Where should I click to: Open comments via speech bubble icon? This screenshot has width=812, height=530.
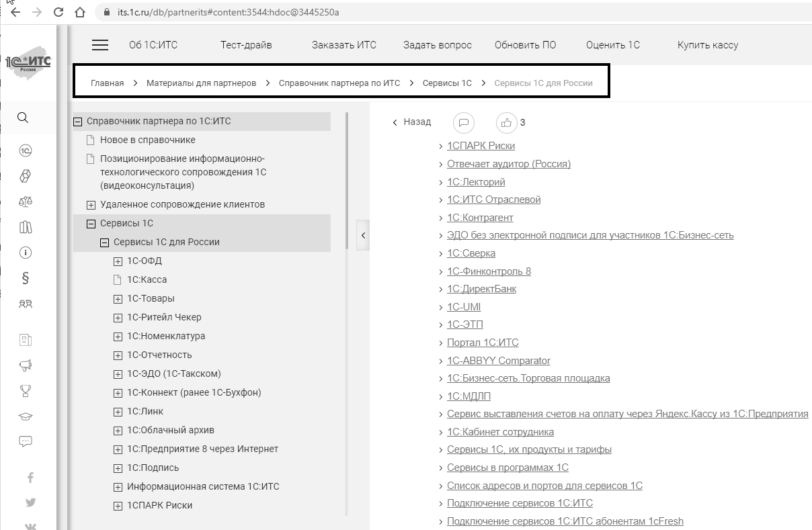click(x=464, y=122)
